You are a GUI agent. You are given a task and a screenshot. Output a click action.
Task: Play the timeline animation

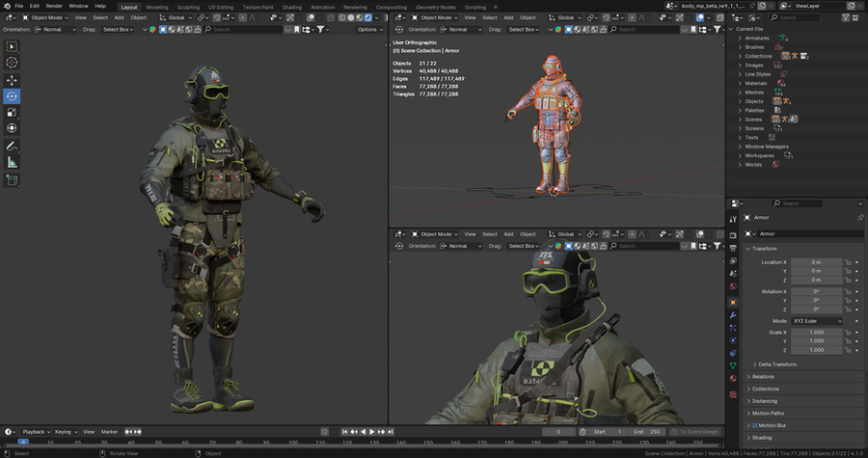coord(372,431)
